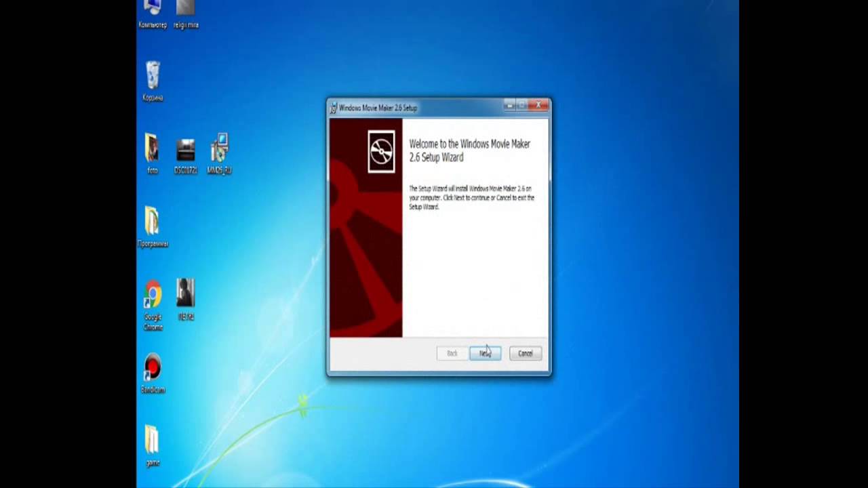This screenshot has width=868, height=488.
Task: Select the Компьютер desktop icon
Action: [x=153, y=14]
